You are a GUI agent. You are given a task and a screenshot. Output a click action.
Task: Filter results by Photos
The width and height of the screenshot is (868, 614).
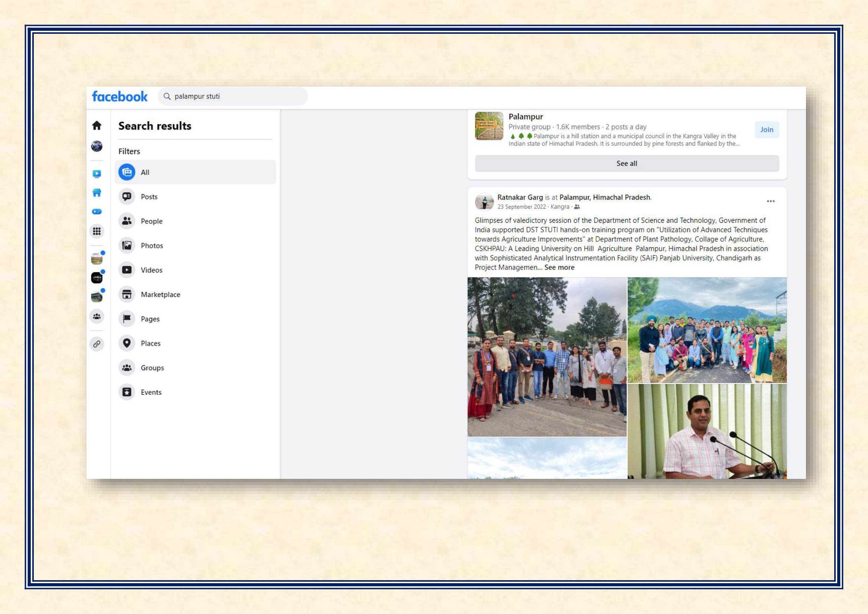point(196,245)
